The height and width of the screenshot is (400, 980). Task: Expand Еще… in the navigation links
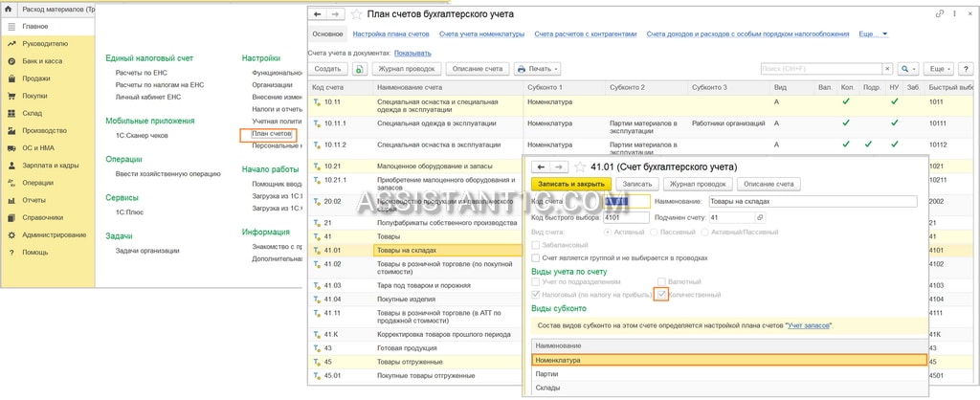[874, 34]
